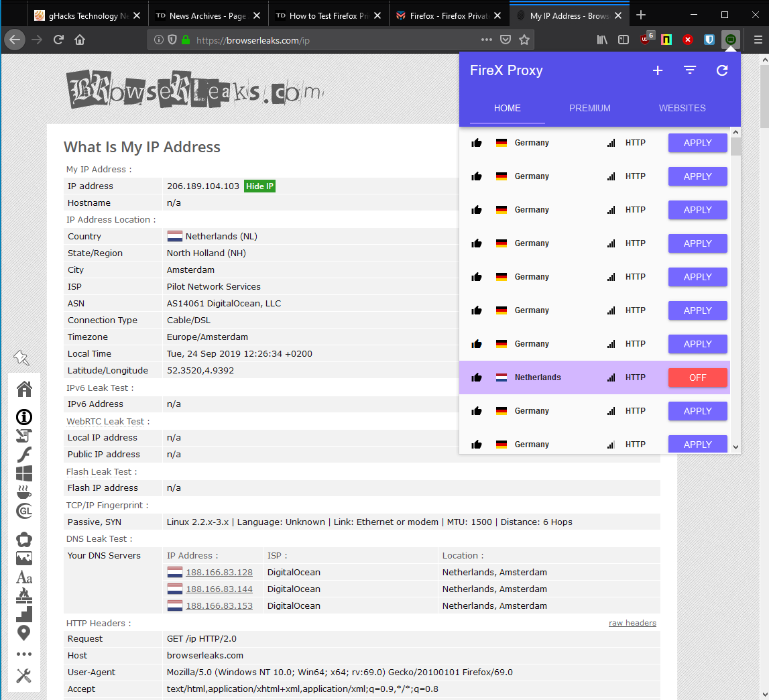This screenshot has width=769, height=700.
Task: Apply the Germany proxy directly above Netherlands
Action: (x=697, y=344)
